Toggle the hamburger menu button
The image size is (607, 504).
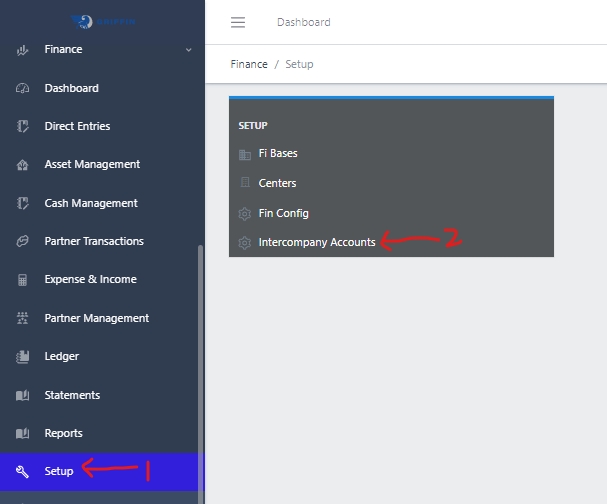(x=238, y=22)
